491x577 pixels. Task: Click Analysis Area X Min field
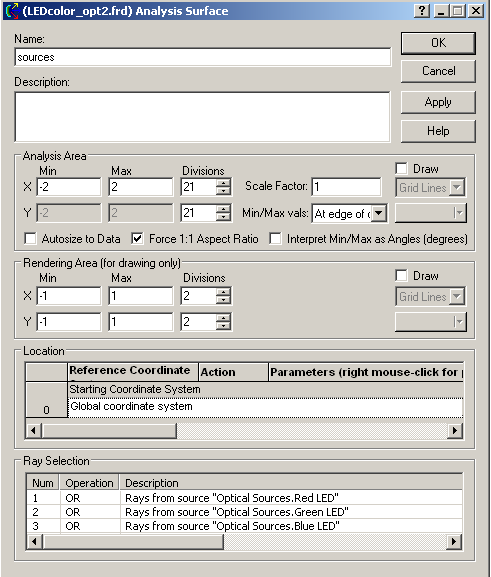point(69,187)
